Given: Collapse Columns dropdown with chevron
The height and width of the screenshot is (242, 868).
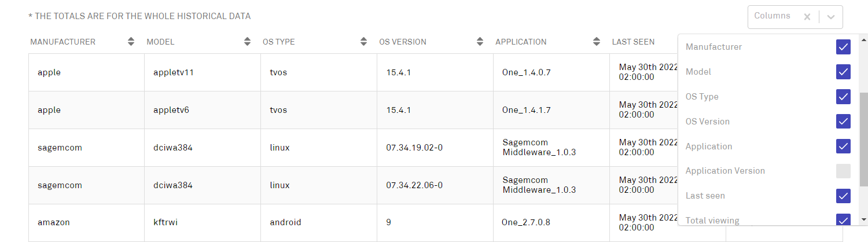Looking at the screenshot, I should (831, 17).
